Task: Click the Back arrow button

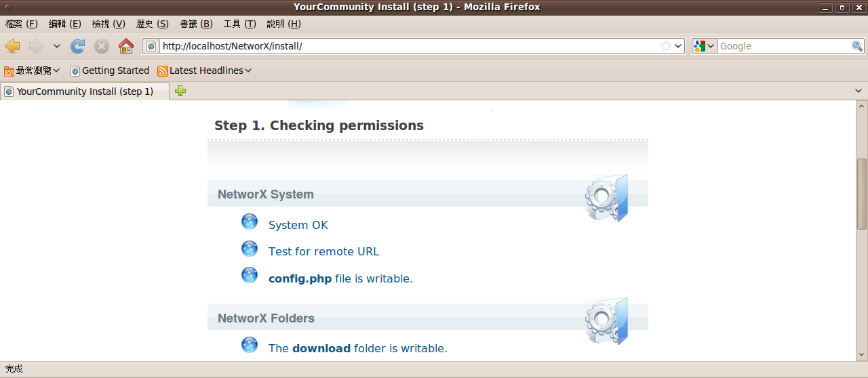Action: [x=12, y=46]
